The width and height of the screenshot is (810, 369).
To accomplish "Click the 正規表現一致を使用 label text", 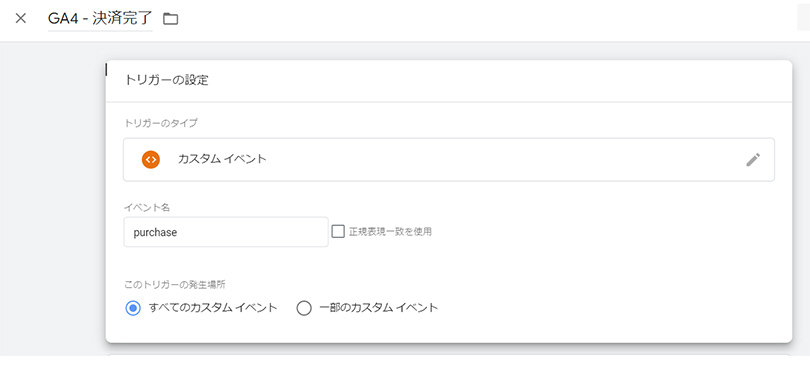I will (x=390, y=232).
